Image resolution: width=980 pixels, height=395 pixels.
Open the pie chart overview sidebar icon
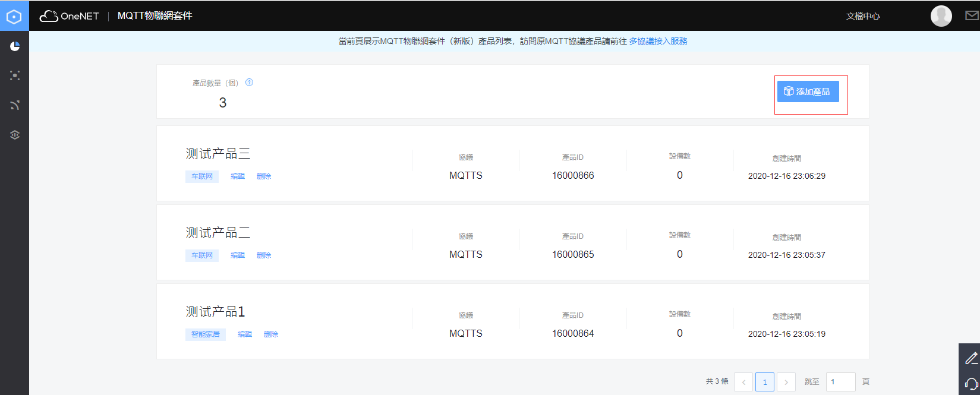pyautogui.click(x=15, y=46)
